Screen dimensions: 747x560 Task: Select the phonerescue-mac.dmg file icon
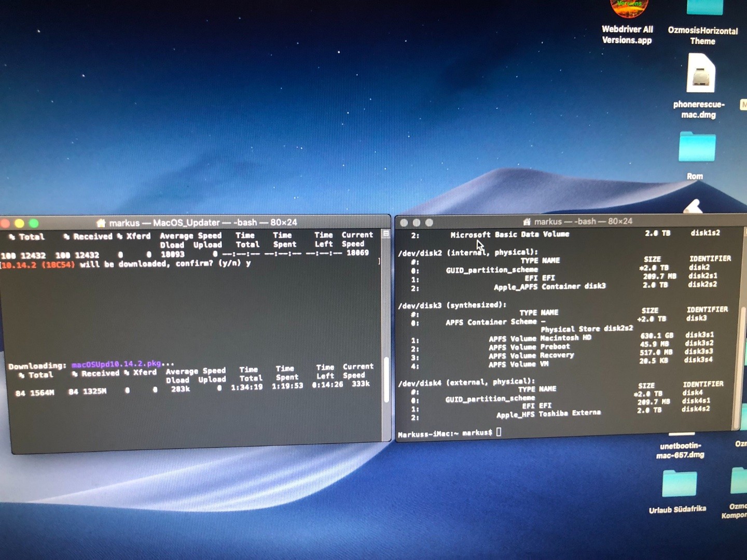[x=700, y=74]
